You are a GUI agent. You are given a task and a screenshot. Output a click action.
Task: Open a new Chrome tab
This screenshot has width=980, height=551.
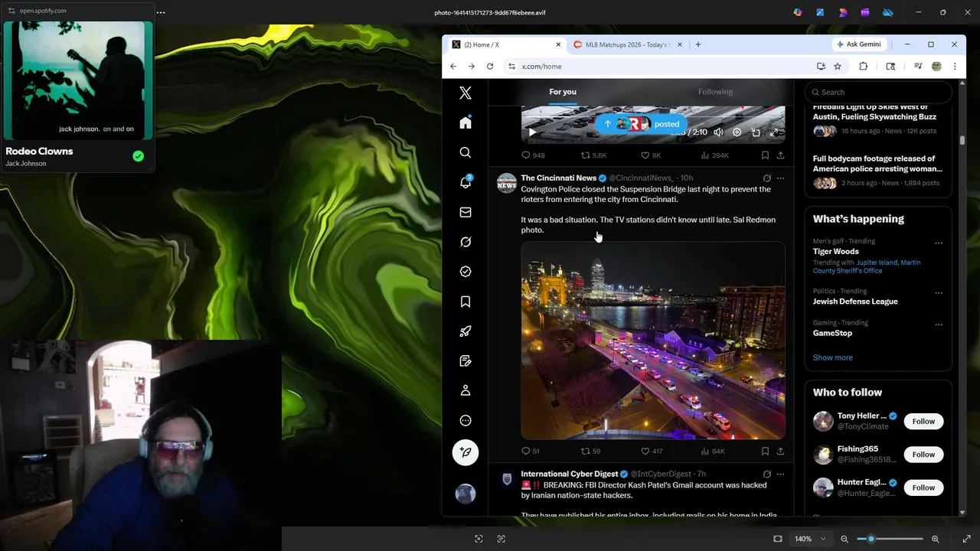click(x=698, y=44)
